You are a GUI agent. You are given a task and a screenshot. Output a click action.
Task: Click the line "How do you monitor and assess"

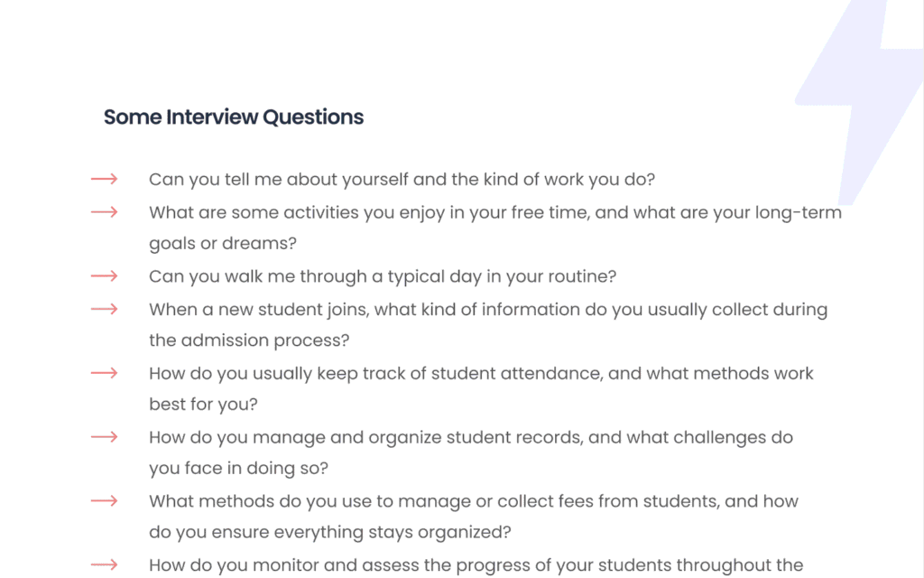tap(476, 565)
